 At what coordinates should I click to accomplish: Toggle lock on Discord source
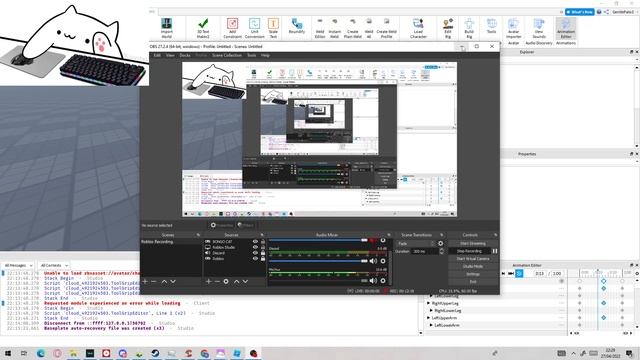263,253
